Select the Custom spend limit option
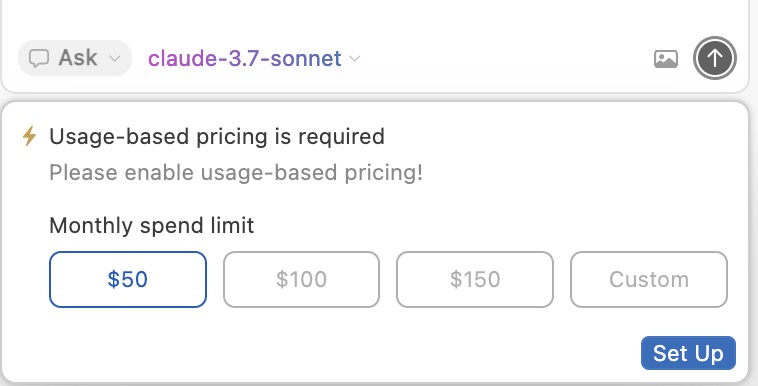Image resolution: width=758 pixels, height=386 pixels. coord(649,279)
